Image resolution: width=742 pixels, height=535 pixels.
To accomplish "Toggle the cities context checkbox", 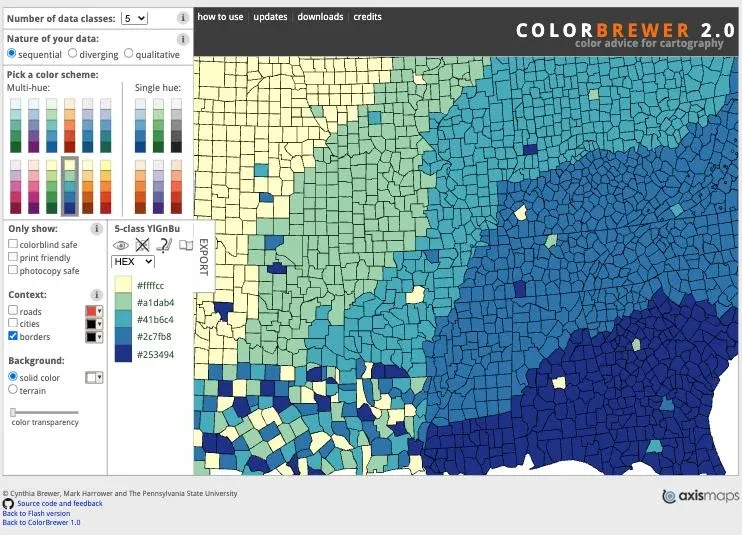I will tap(13, 323).
